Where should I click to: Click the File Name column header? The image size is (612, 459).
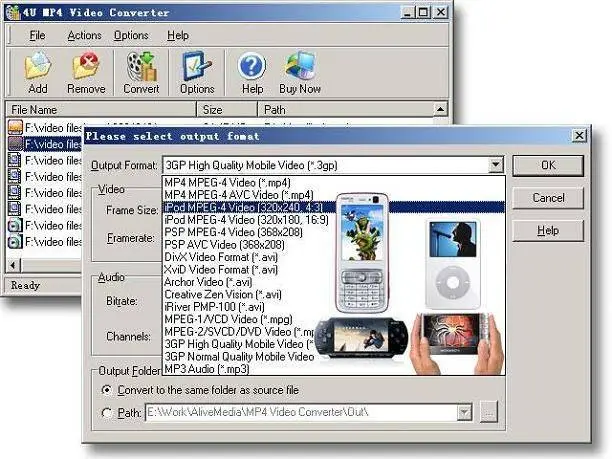click(101, 110)
